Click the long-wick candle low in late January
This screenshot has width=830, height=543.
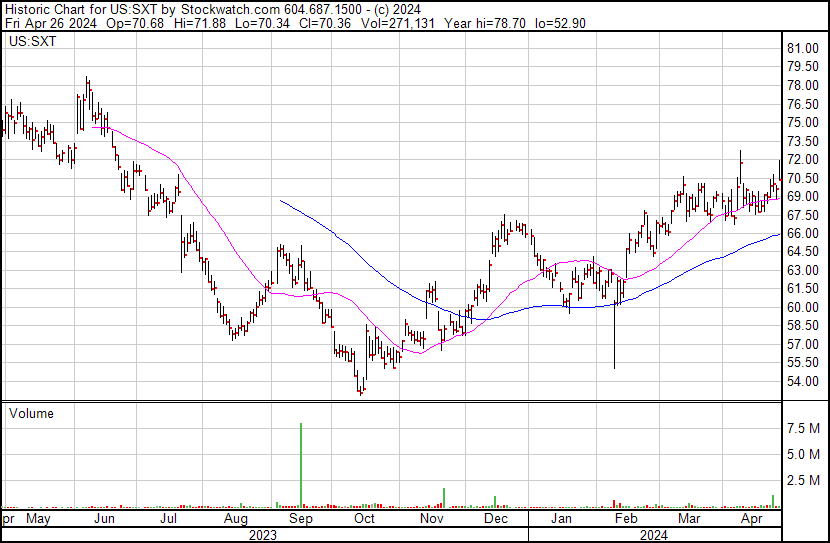click(x=614, y=367)
